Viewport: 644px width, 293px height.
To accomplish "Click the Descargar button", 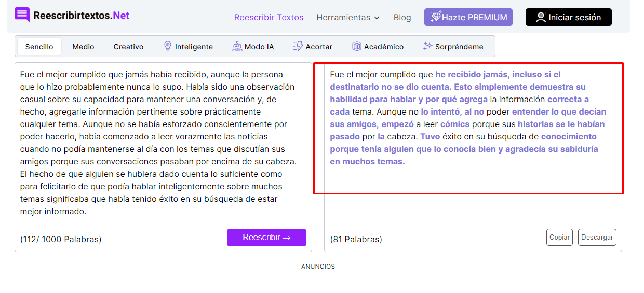I will click(597, 237).
